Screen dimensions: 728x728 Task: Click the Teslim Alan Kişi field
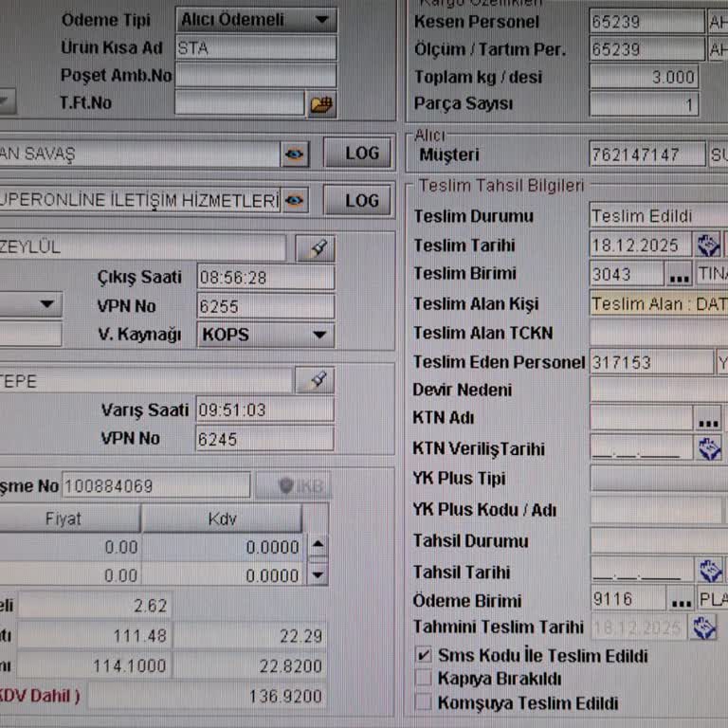[659, 303]
